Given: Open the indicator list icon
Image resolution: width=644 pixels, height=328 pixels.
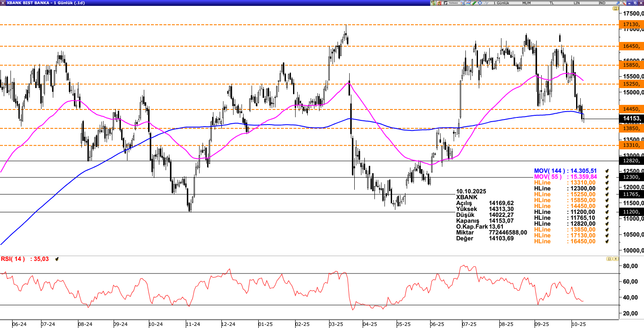Looking at the screenshot, I should point(462,3).
